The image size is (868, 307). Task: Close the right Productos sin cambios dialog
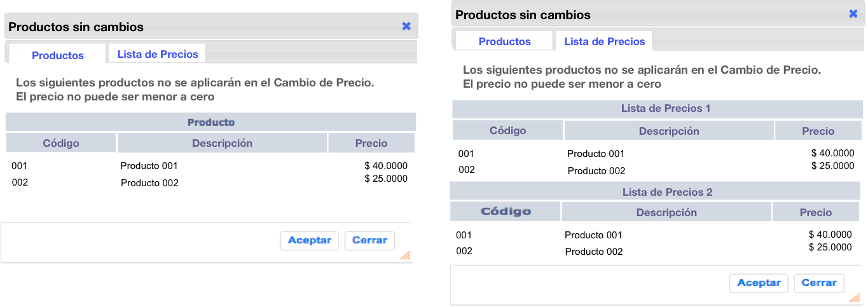click(x=853, y=14)
